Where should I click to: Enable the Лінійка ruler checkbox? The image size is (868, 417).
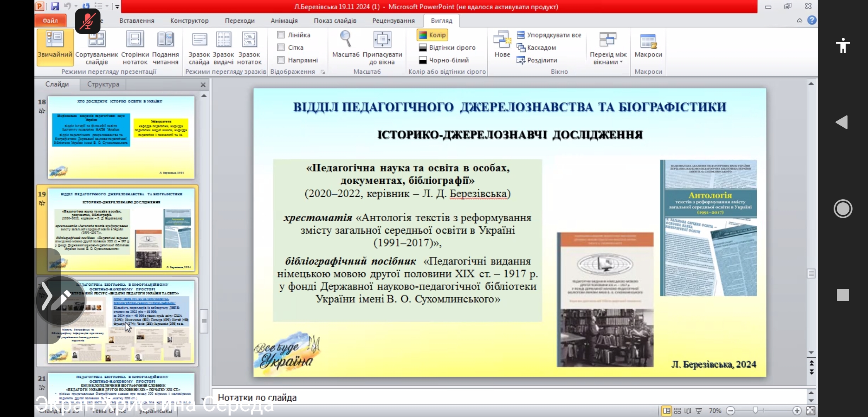(x=281, y=35)
